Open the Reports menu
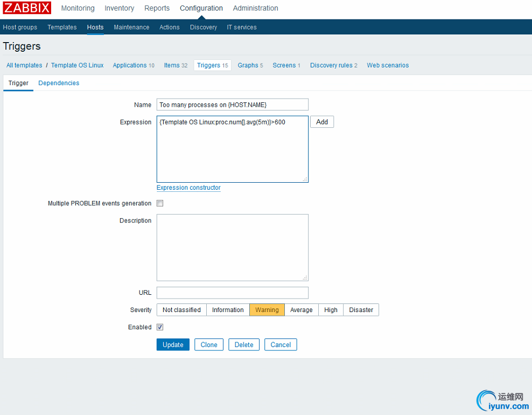This screenshot has width=532, height=415. [x=157, y=8]
